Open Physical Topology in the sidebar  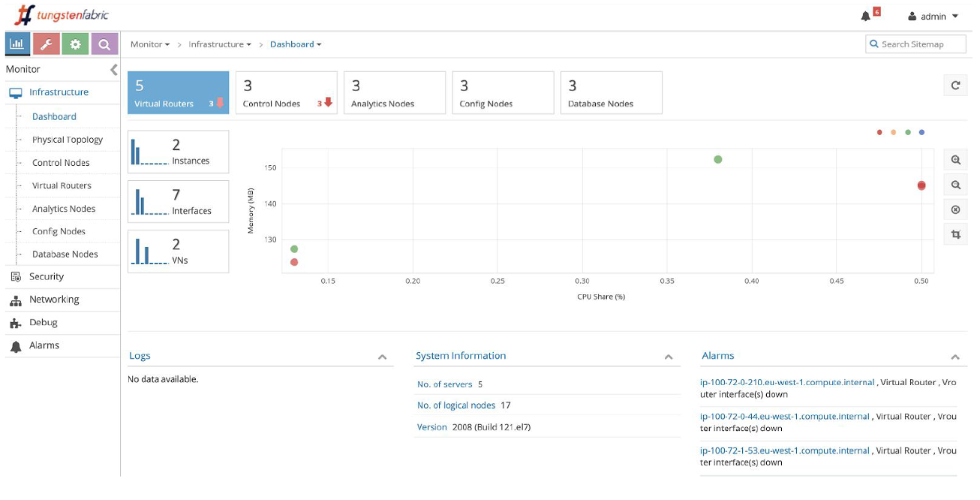point(68,140)
